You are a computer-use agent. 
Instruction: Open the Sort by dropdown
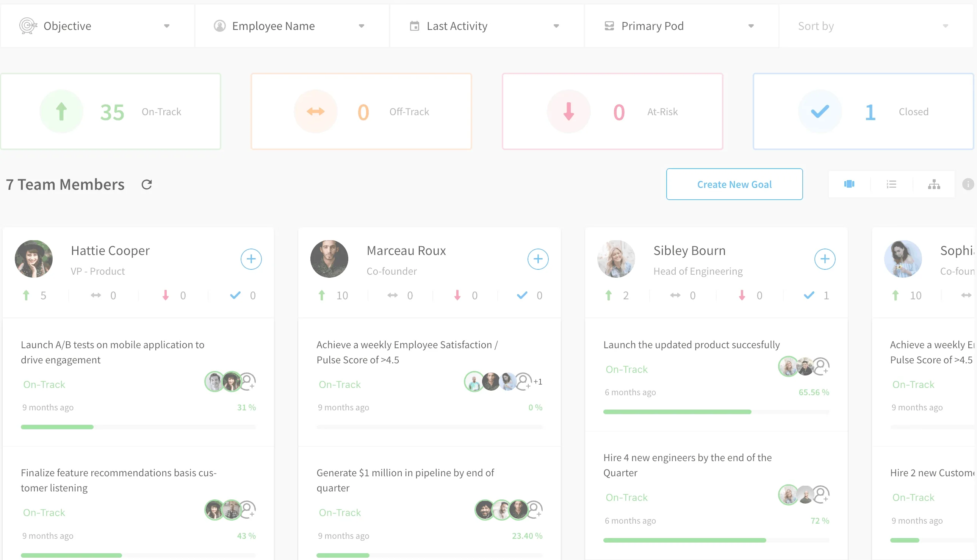pyautogui.click(x=876, y=26)
